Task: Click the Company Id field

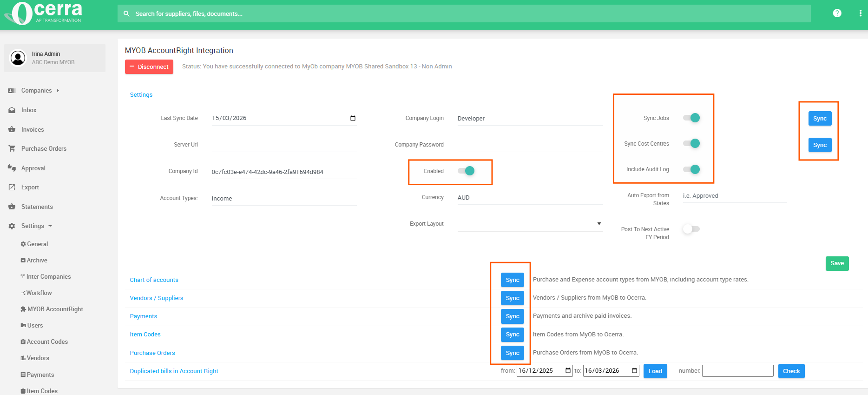Action: coord(284,172)
